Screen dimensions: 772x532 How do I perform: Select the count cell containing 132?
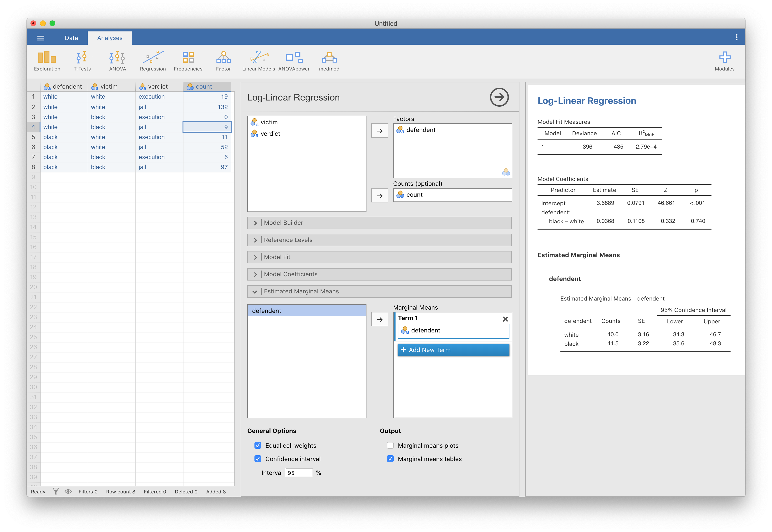[207, 107]
